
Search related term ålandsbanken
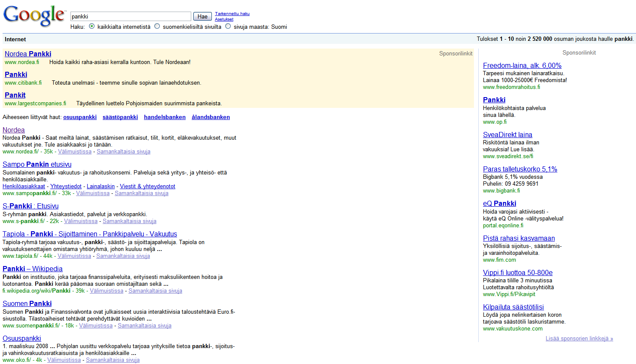pos(211,117)
